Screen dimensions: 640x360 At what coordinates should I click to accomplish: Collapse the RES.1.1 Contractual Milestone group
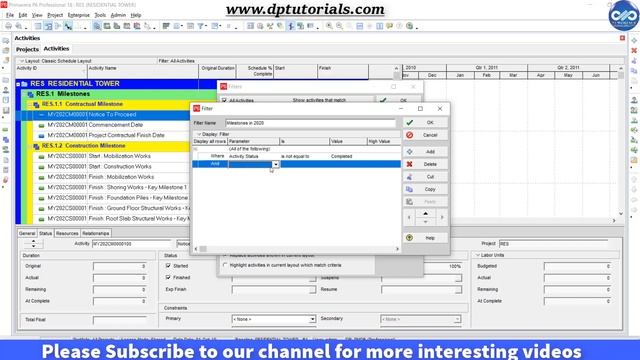(x=30, y=104)
